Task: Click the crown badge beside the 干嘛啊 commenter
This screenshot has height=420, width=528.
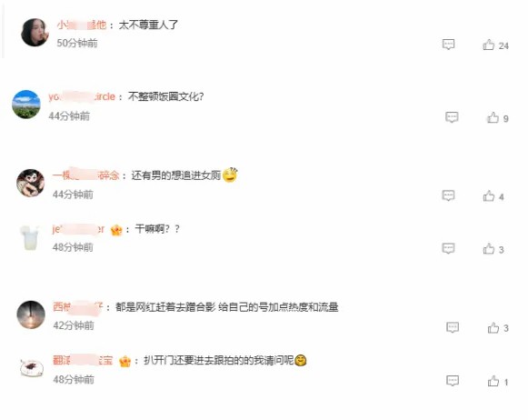Action: tap(116, 230)
